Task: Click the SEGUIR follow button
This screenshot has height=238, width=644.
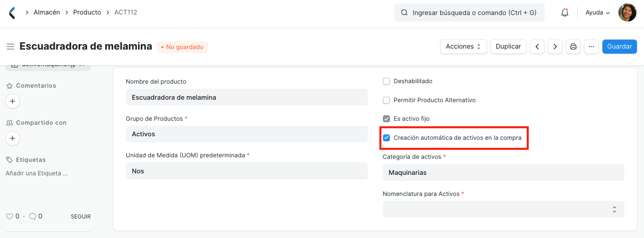Action: click(81, 216)
